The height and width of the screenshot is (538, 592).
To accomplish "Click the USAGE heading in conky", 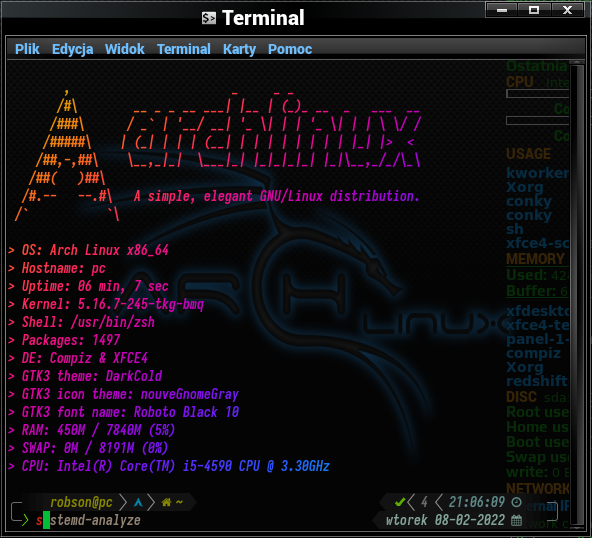I will point(528,154).
